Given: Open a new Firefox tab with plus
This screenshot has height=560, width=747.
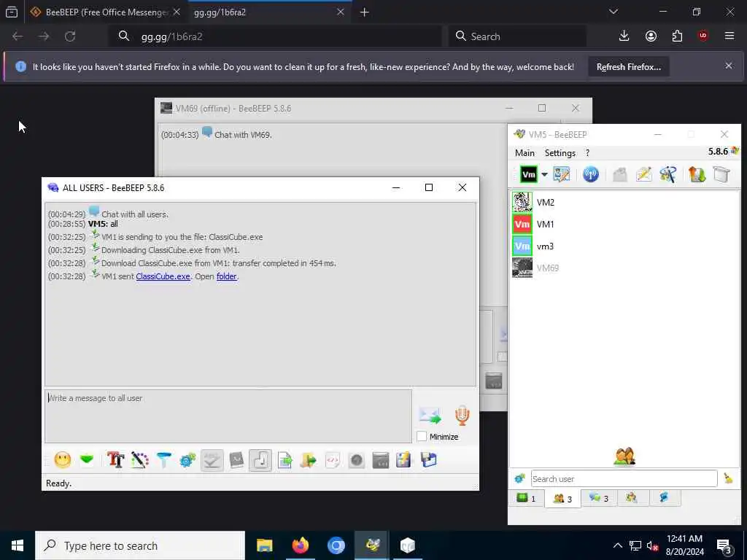Looking at the screenshot, I should pos(365,12).
